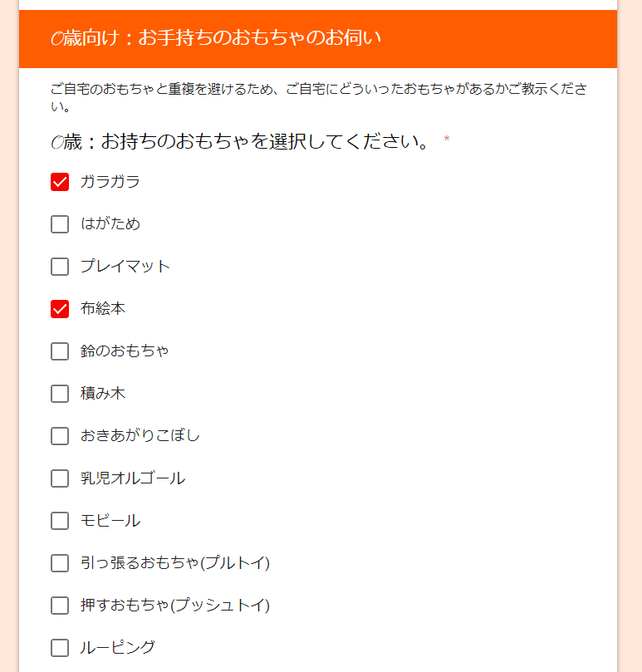The height and width of the screenshot is (672, 642).
Task: Enable the ルーピング checkbox
Action: click(60, 648)
